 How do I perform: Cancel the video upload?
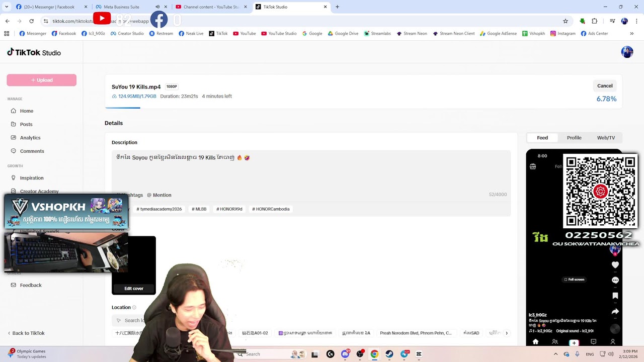pyautogui.click(x=605, y=86)
